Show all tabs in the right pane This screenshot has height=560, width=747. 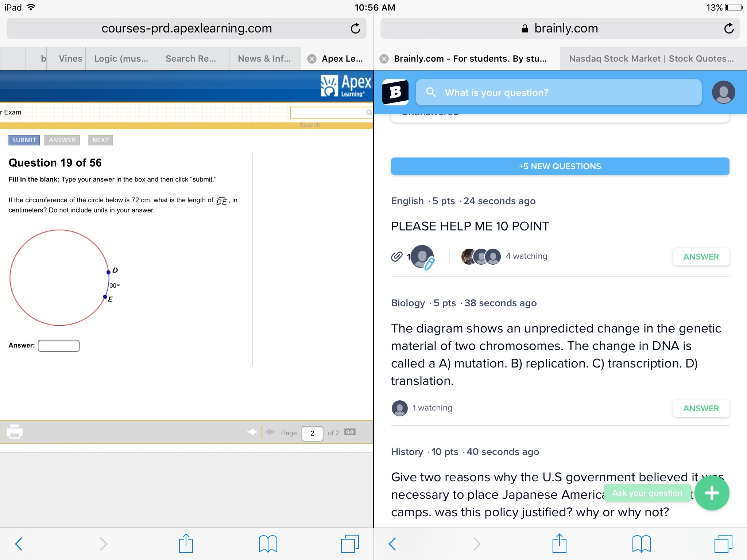723,544
